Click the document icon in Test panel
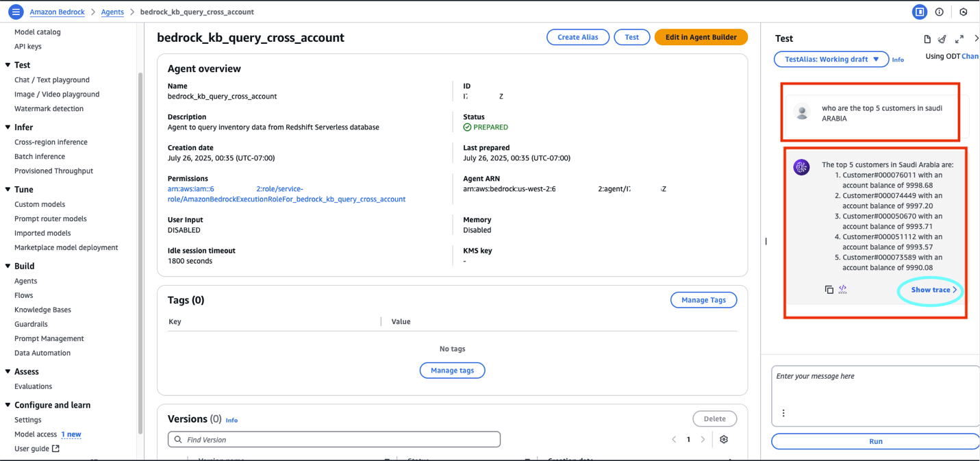Screen dimensions: 980x461 927,39
